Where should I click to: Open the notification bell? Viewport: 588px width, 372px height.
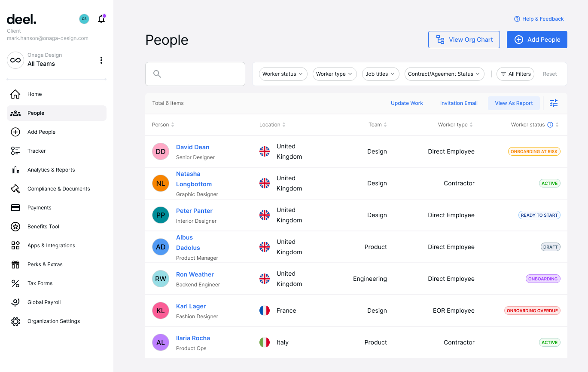(101, 19)
